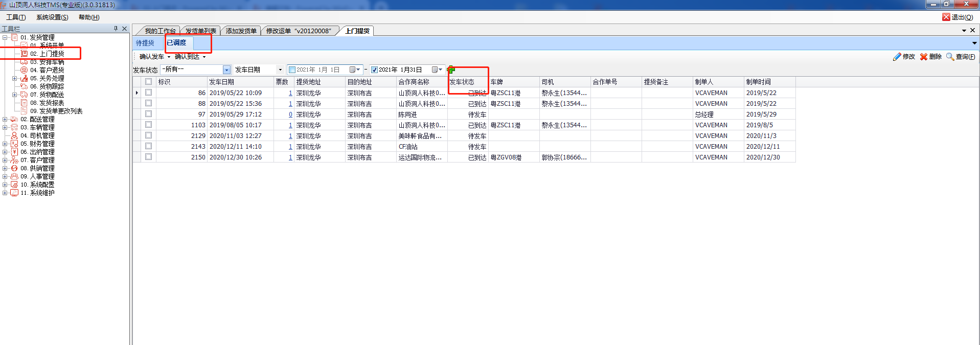Expand the 02. 配送管理 tree node
Image resolution: width=980 pixels, height=345 pixels.
point(5,119)
